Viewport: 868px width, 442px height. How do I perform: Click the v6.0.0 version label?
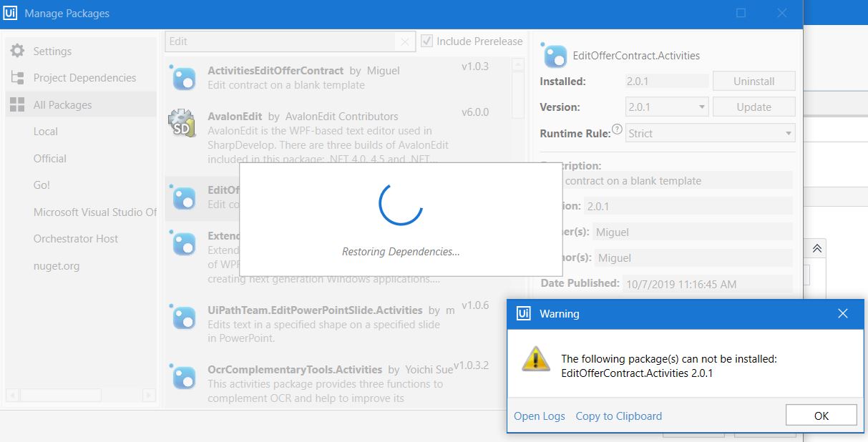[474, 112]
